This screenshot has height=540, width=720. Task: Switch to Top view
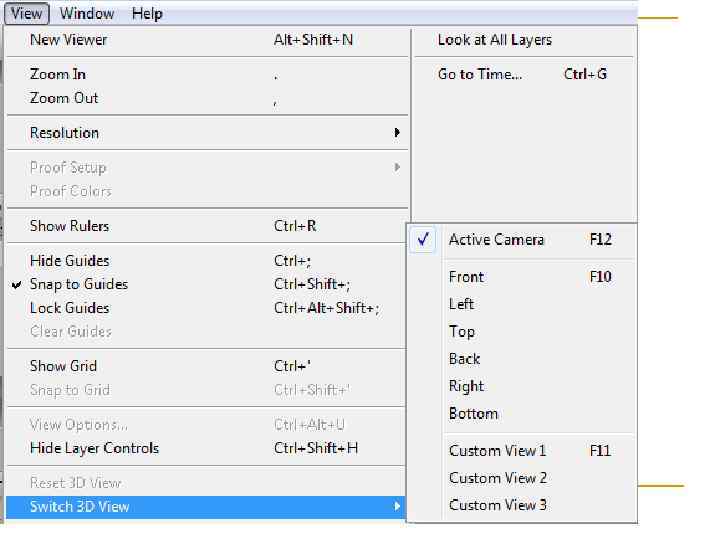click(x=462, y=332)
